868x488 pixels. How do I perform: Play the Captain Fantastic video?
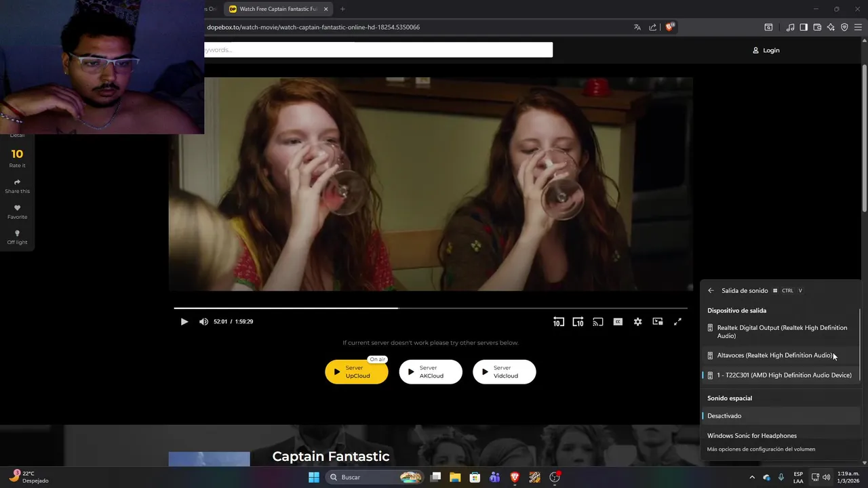coord(184,322)
